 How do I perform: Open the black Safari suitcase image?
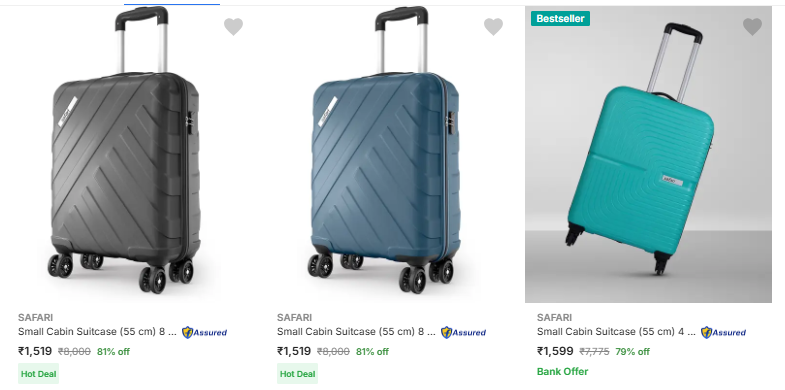point(125,150)
